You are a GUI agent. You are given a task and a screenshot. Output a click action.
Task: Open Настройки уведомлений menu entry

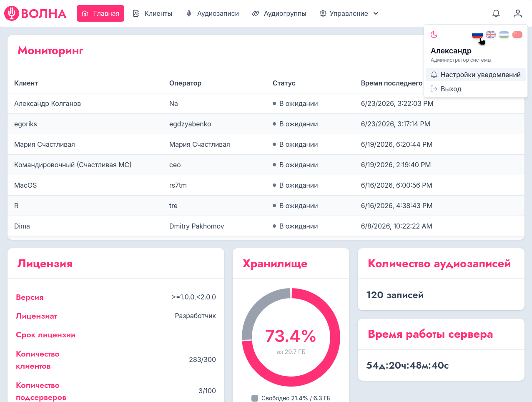coord(476,75)
